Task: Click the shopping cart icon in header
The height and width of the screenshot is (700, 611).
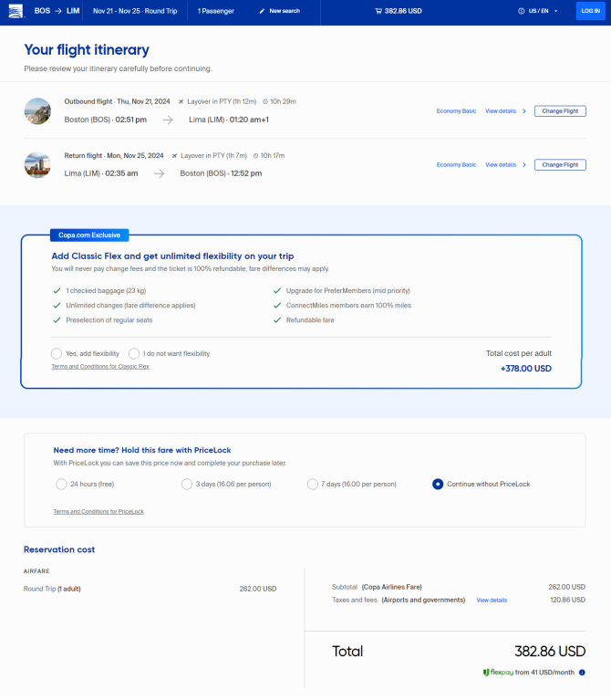Action: click(x=378, y=11)
